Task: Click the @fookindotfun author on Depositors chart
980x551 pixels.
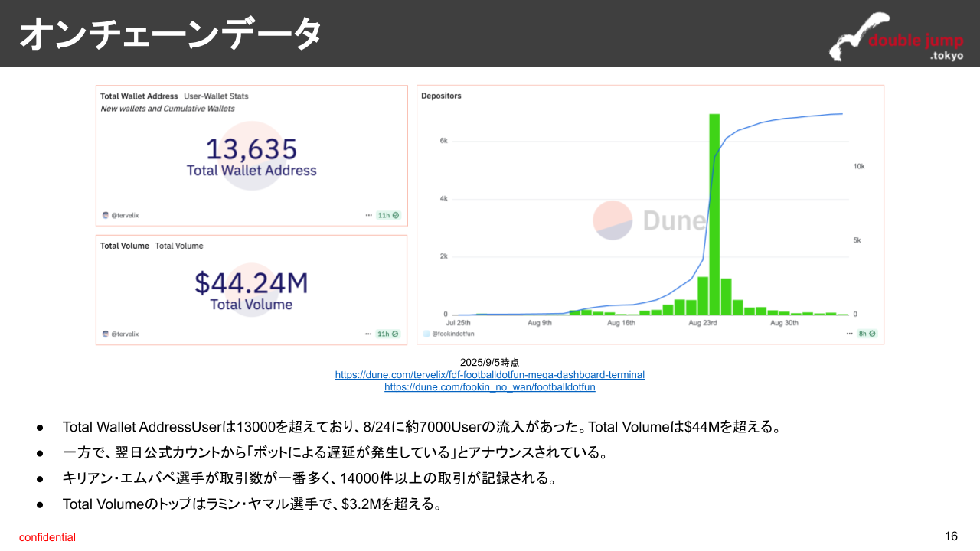Action: coord(452,334)
